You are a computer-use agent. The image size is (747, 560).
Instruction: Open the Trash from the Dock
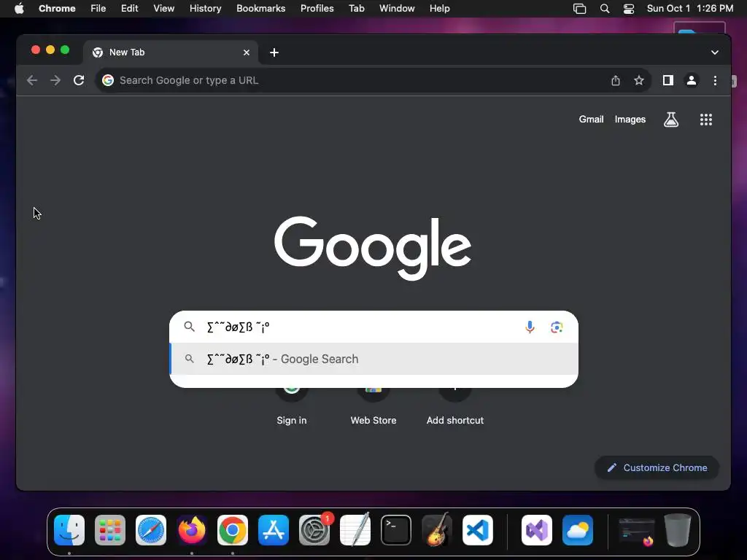coord(678,530)
